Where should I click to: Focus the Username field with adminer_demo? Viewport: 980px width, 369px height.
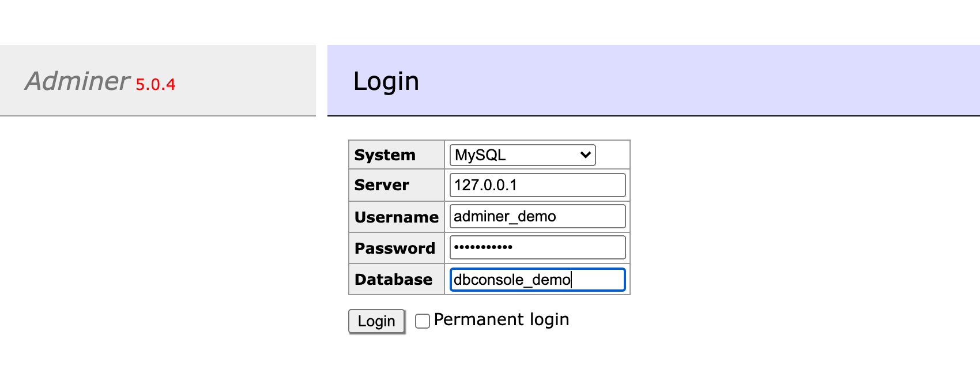[537, 216]
